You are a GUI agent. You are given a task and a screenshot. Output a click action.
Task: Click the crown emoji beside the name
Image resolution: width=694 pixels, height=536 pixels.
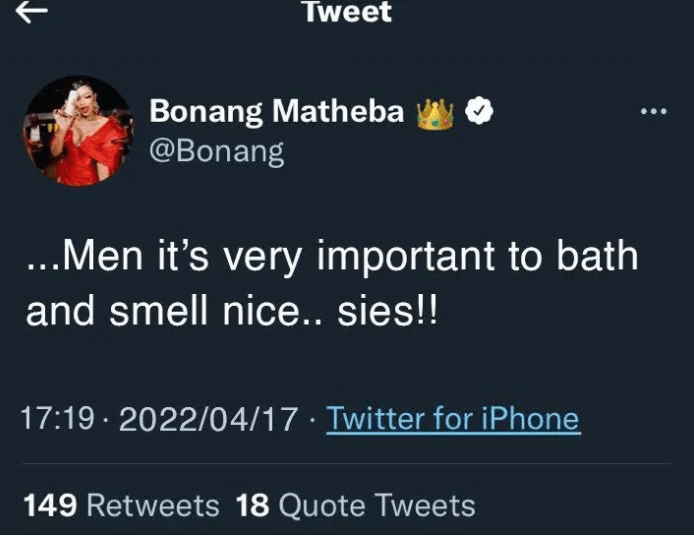[x=436, y=114]
